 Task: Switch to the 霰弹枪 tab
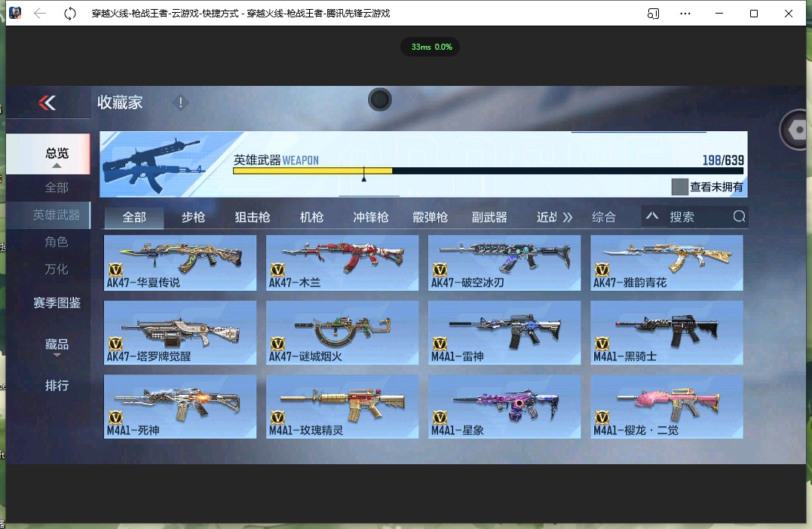tap(430, 217)
